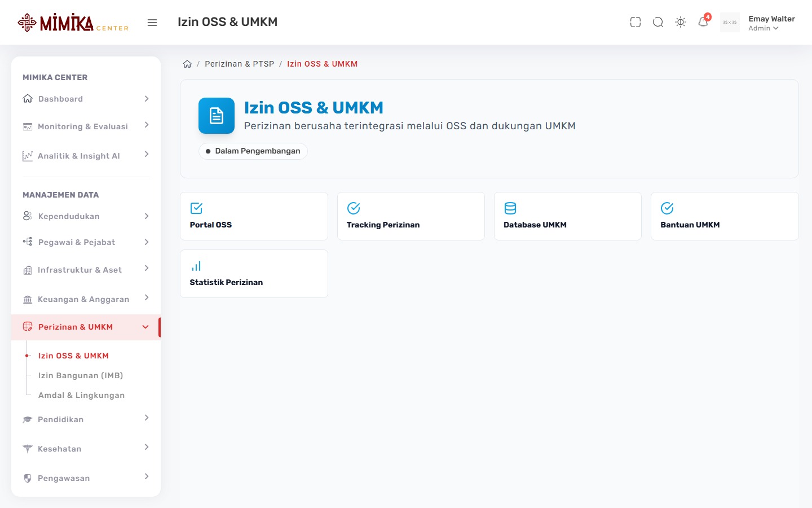This screenshot has width=812, height=508.
Task: Click Pegawai & Pejabat org icon
Action: pyautogui.click(x=28, y=242)
